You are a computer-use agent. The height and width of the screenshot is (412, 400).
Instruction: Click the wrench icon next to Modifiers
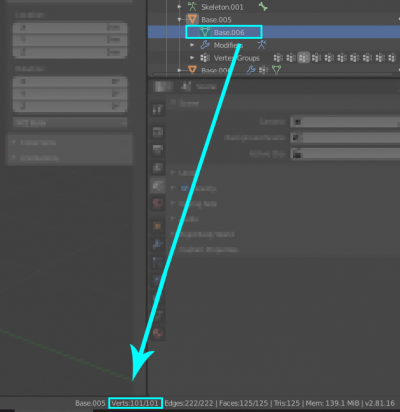(205, 45)
